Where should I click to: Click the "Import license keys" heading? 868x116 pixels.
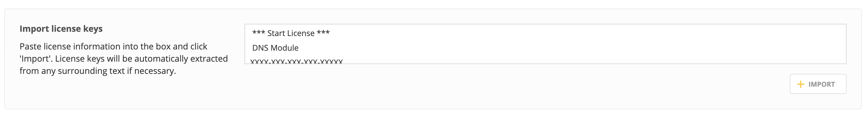pos(61,29)
